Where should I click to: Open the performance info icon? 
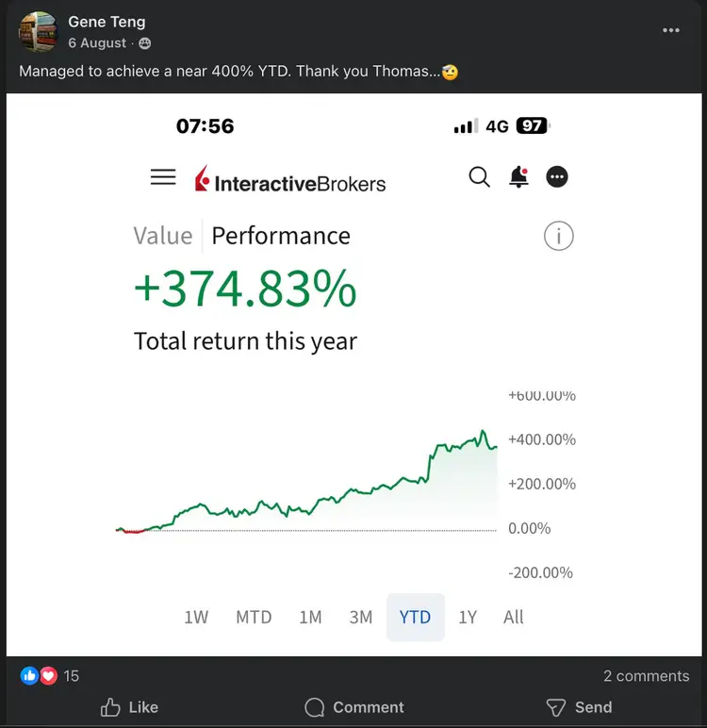pos(558,236)
